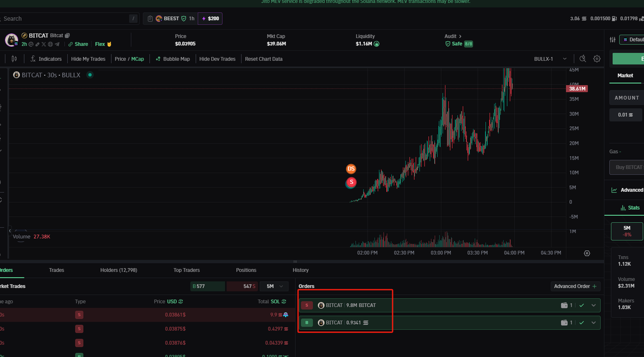The height and width of the screenshot is (357, 644).
Task: Switch to the Positions tab
Action: pyautogui.click(x=246, y=270)
